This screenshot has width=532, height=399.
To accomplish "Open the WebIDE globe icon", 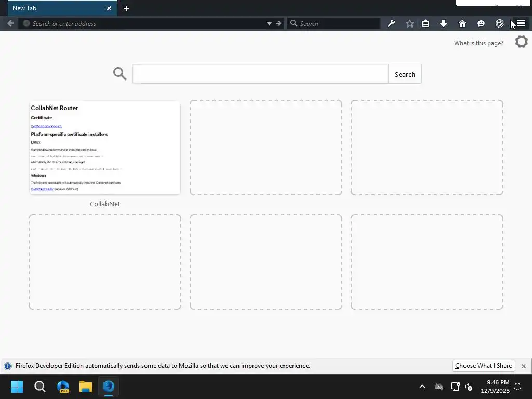I will 499,23.
